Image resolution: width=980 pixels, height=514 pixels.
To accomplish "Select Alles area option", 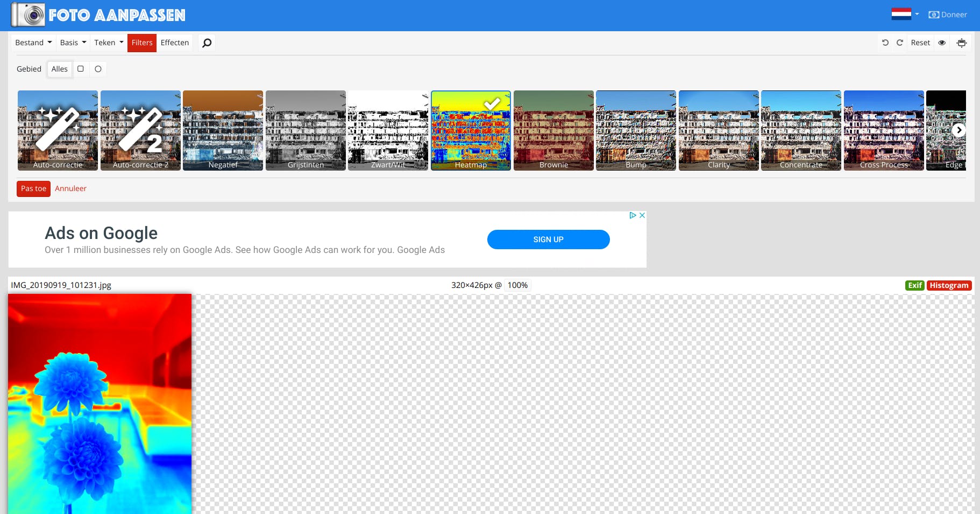I will [60, 69].
